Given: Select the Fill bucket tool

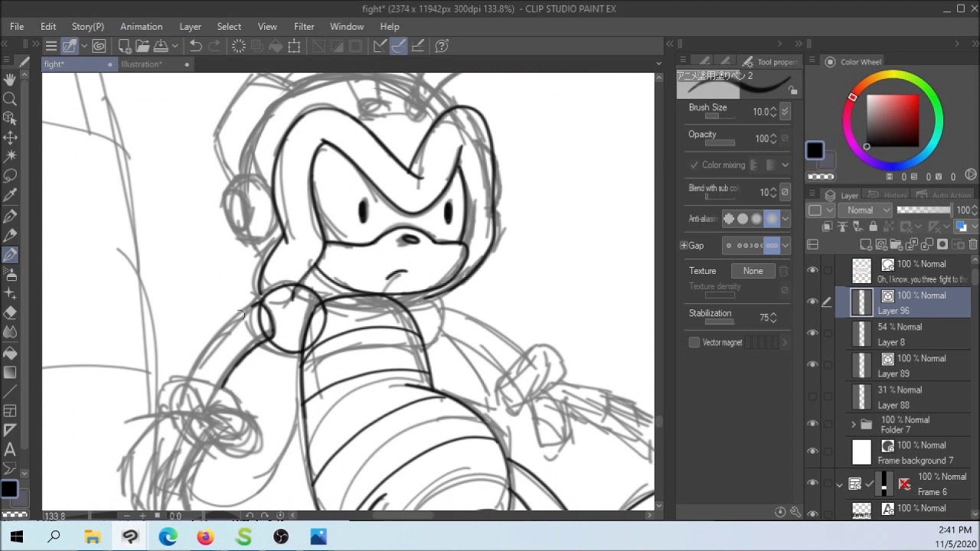Looking at the screenshot, I should click(x=10, y=352).
